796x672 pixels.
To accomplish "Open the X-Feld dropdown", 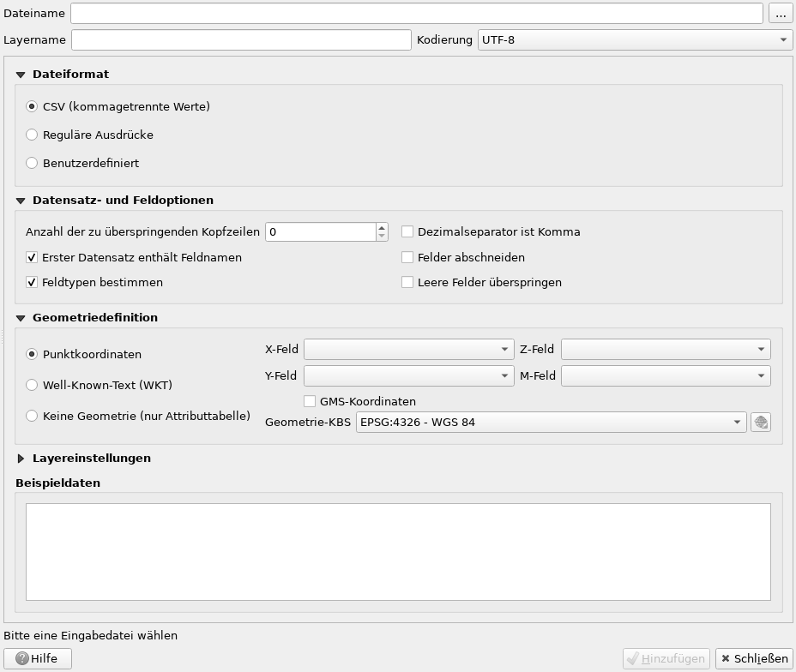I will (408, 350).
